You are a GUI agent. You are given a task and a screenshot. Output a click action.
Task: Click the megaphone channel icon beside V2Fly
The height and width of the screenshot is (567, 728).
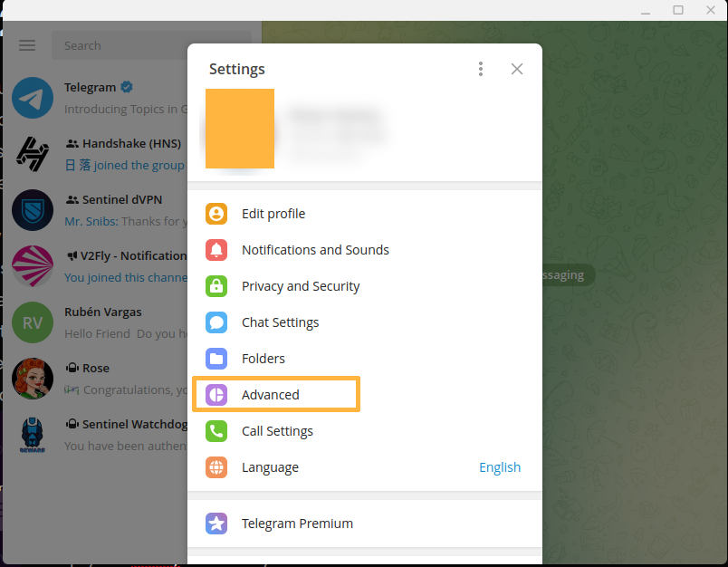[72, 255]
